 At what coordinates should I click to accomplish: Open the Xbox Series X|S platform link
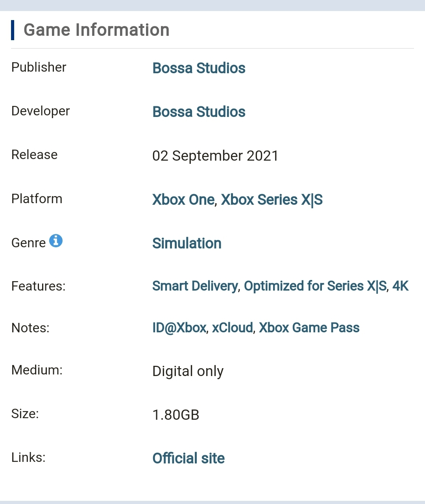coord(272,200)
